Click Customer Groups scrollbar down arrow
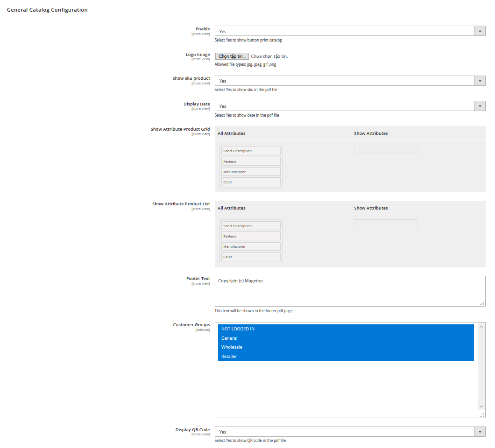 coord(481,406)
